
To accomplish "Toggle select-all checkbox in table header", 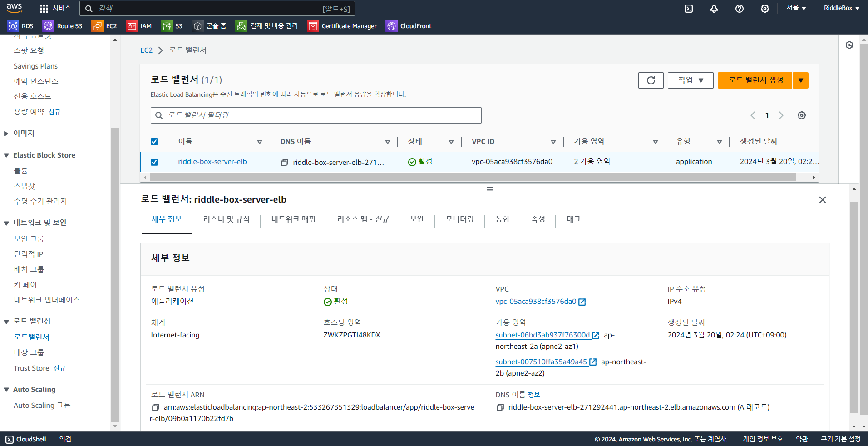I will tap(154, 142).
